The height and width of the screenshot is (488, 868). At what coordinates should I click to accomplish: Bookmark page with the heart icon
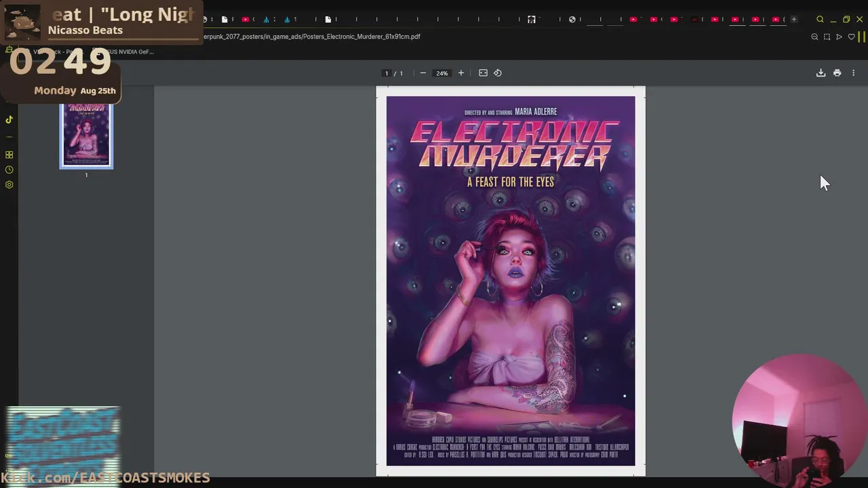pyautogui.click(x=852, y=37)
